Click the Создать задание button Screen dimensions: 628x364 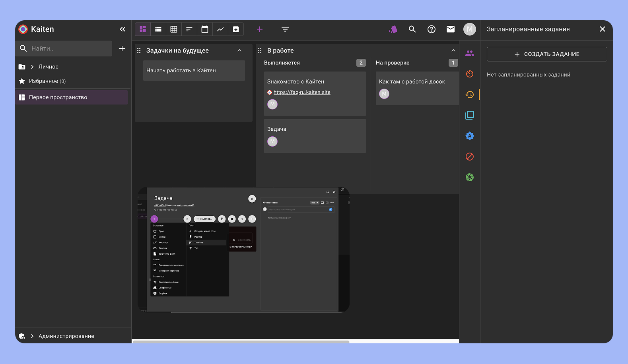546,54
